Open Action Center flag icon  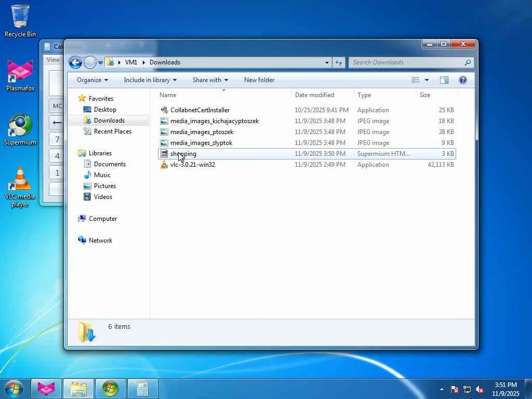[454, 389]
